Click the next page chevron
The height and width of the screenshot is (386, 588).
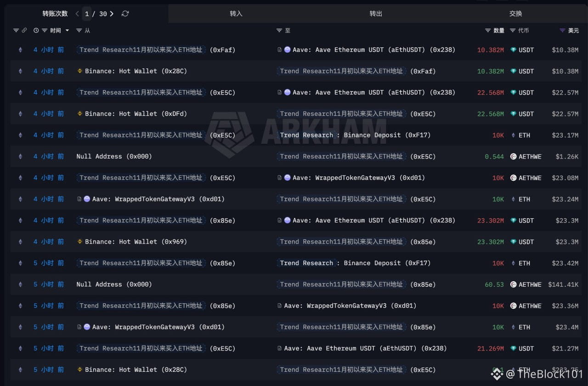tap(113, 13)
